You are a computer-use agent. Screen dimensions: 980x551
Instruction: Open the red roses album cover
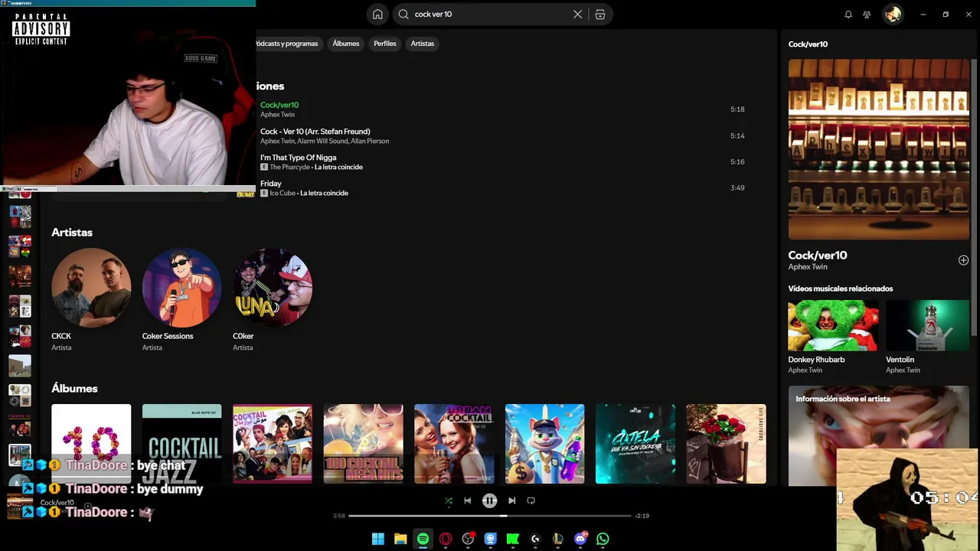click(x=726, y=444)
